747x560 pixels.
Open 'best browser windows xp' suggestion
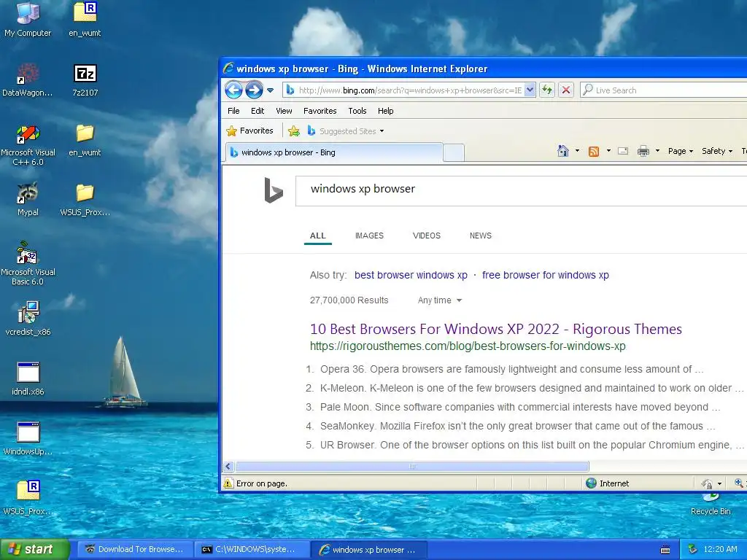point(411,275)
